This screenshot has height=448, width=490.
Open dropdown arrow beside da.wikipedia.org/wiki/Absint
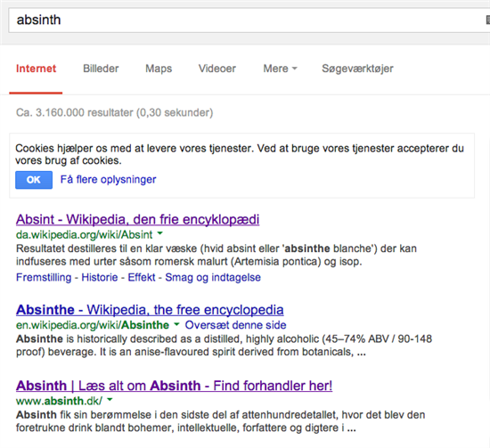pos(159,233)
